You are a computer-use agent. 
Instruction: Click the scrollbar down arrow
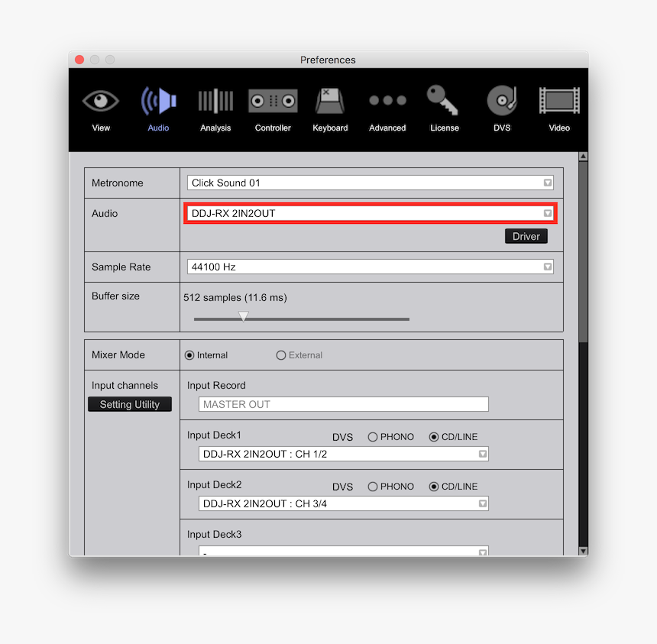click(583, 551)
